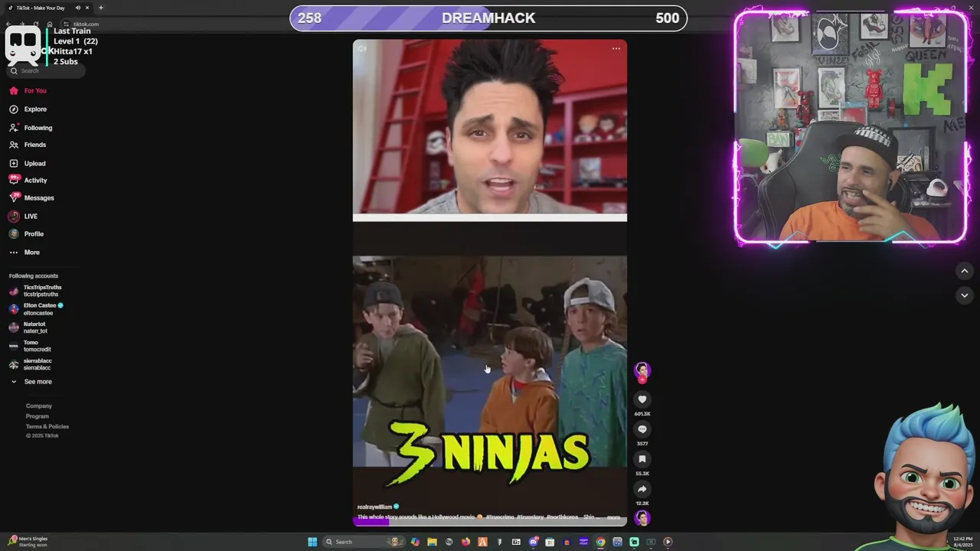Open Copilot from the taskbar
Image resolution: width=980 pixels, height=551 pixels.
(x=415, y=542)
